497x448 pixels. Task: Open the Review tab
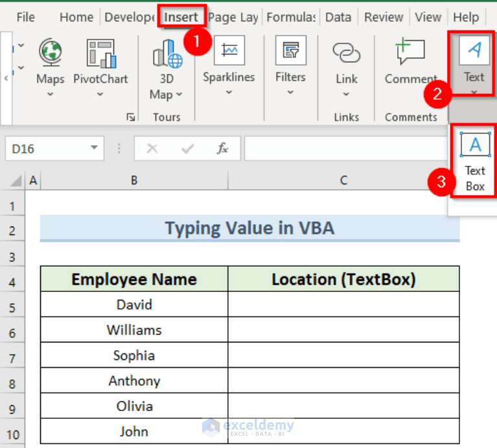384,17
